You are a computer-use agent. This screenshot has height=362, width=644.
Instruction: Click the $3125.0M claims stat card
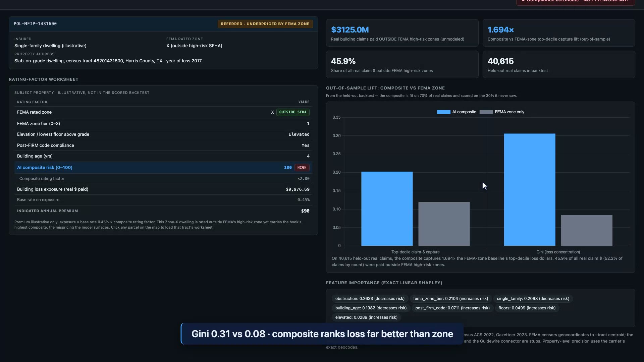coord(402,33)
